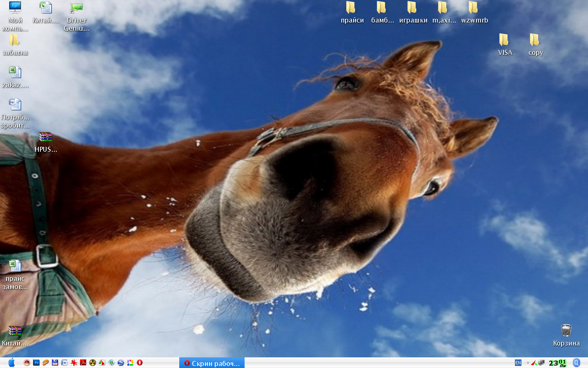
Task: Select the прайси folder on desktop
Action: [351, 8]
